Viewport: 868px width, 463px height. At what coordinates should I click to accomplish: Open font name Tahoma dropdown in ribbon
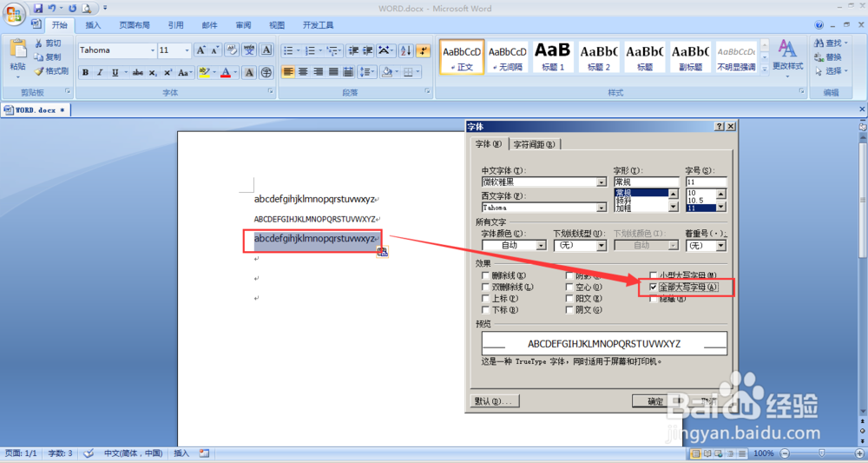click(x=153, y=50)
